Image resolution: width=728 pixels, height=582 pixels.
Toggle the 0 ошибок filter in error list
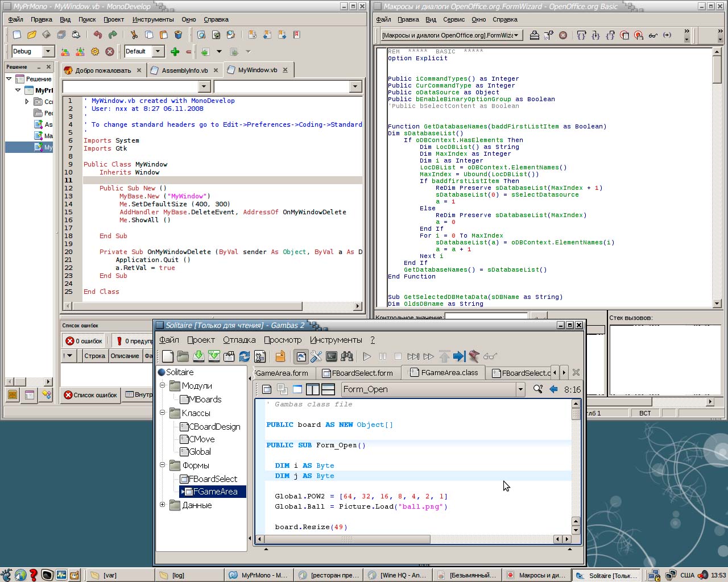(x=83, y=340)
